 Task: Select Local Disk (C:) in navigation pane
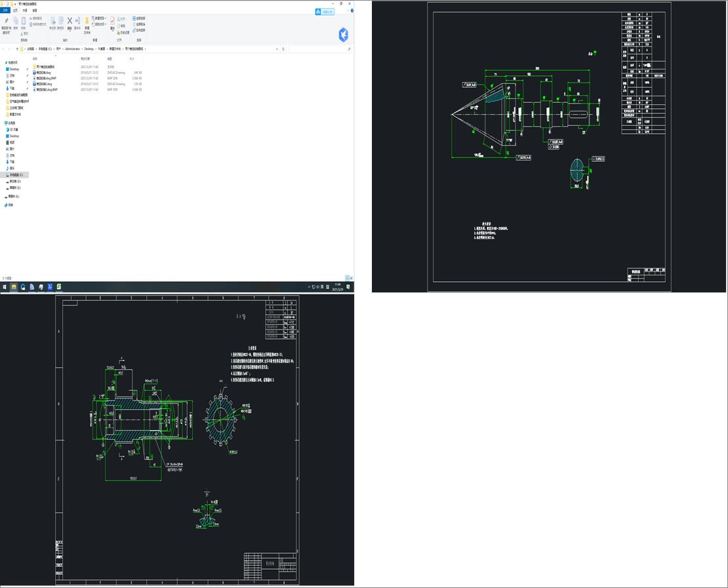tap(16, 175)
